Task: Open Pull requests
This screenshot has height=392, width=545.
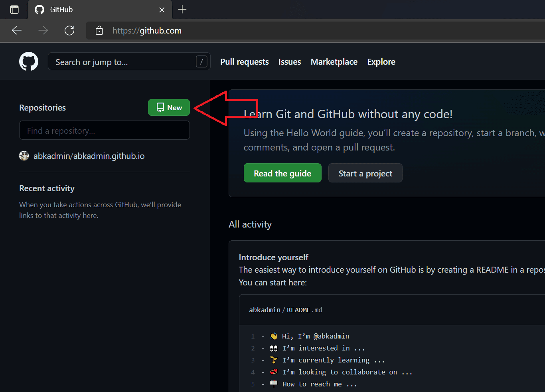Action: click(245, 62)
